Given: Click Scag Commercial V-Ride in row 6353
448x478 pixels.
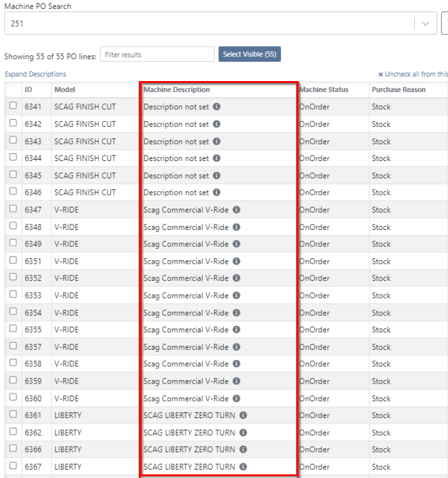Looking at the screenshot, I should [x=186, y=295].
